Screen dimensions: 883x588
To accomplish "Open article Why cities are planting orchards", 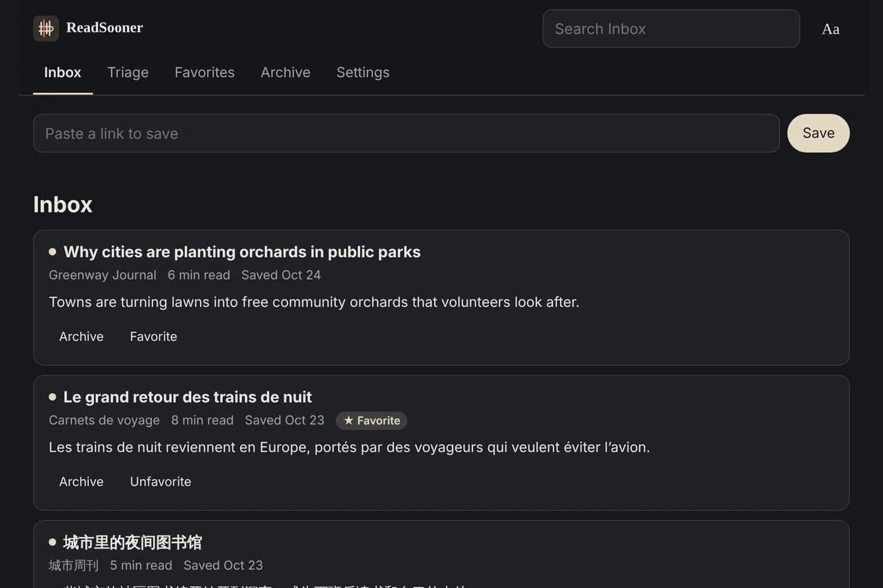I will click(242, 252).
